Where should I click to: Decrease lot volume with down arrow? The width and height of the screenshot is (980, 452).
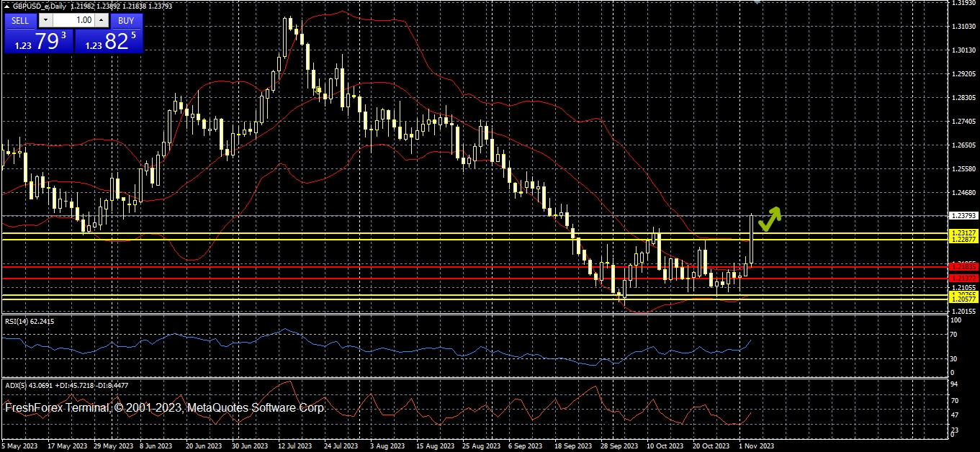(45, 21)
